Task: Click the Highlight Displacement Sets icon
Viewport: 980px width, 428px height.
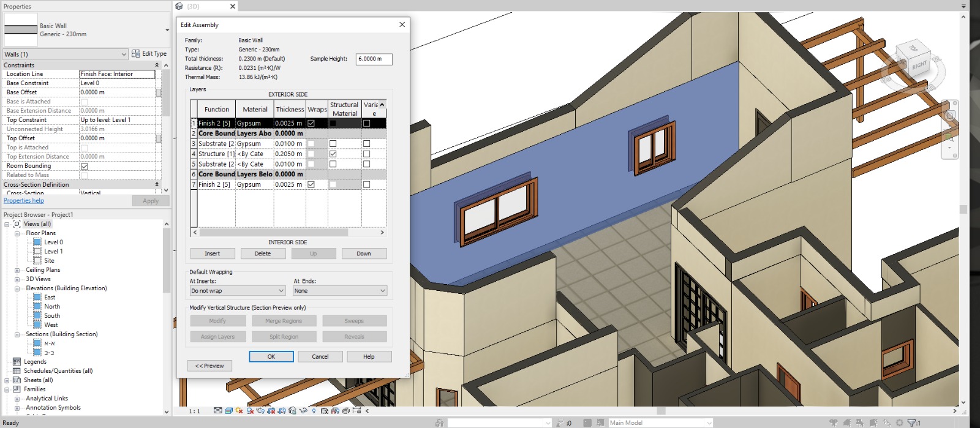Action: tap(346, 411)
